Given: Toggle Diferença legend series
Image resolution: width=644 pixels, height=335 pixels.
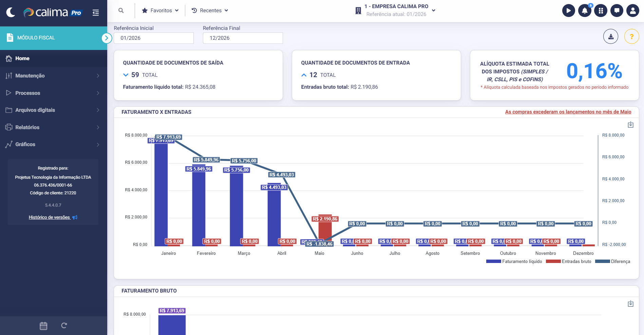Looking at the screenshot, I should point(612,261).
